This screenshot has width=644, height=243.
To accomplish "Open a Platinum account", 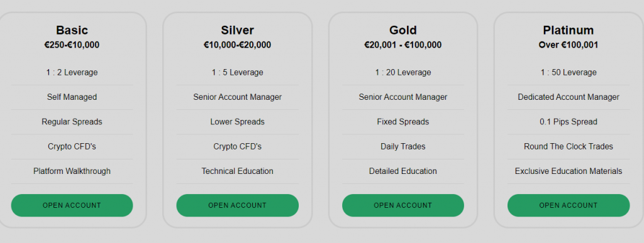I will 569,205.
